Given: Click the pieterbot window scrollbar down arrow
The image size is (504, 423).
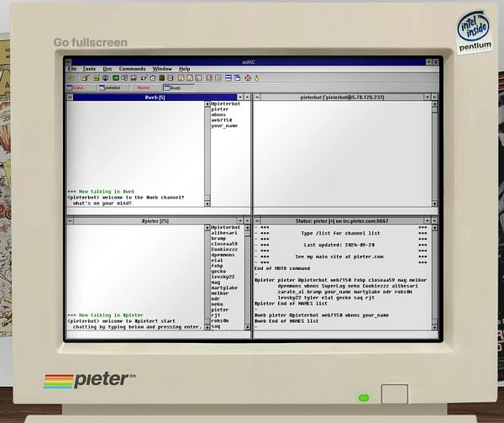Looking at the screenshot, I should click(434, 204).
